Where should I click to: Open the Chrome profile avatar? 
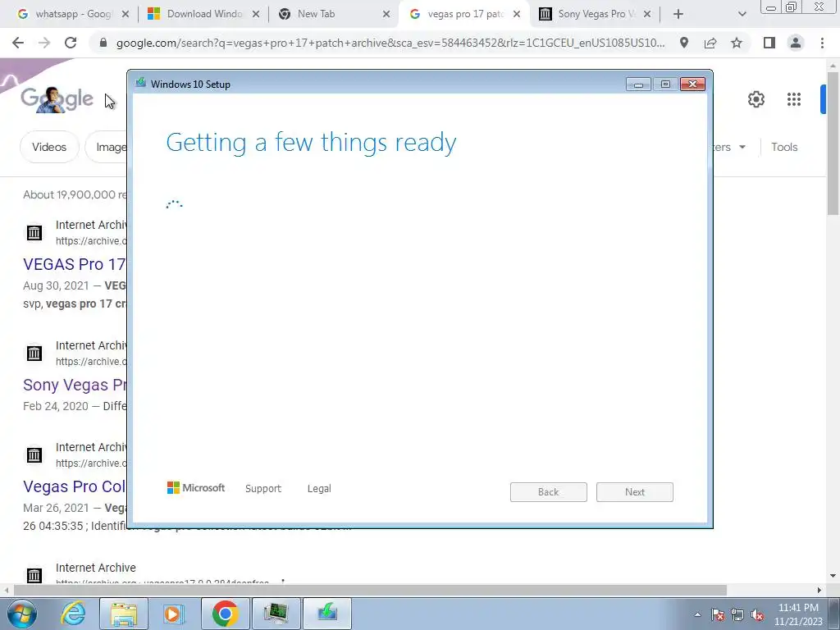[x=796, y=43]
